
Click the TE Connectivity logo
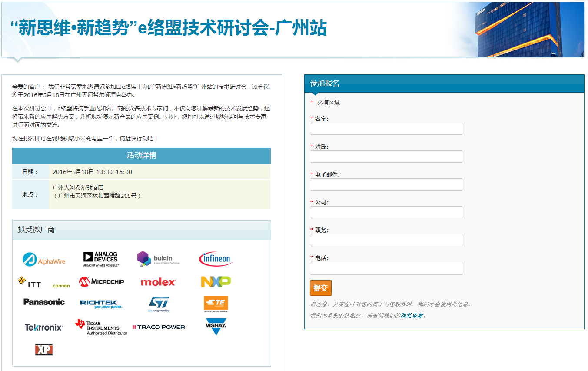click(x=216, y=304)
